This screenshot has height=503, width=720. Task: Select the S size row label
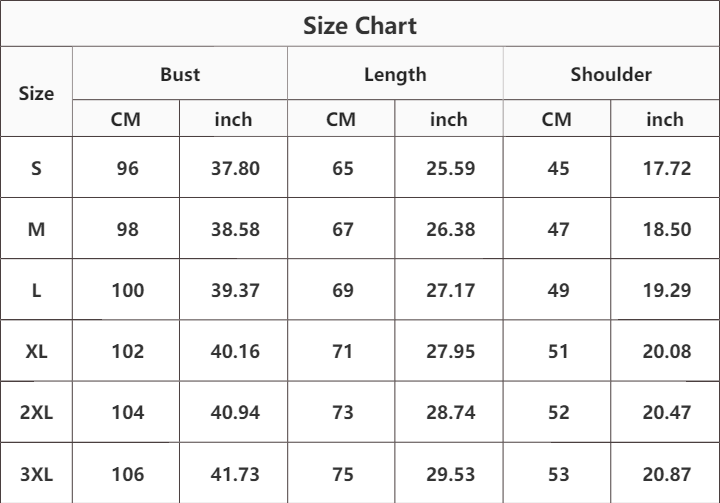point(37,168)
